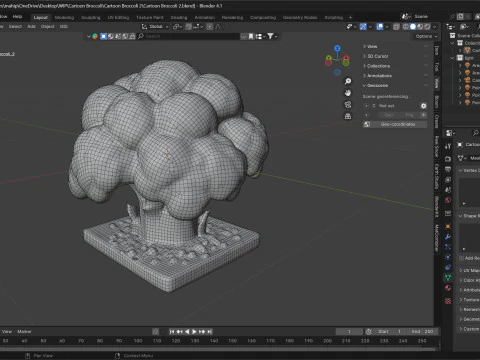Open the Material properties sphere icon

click(448, 288)
